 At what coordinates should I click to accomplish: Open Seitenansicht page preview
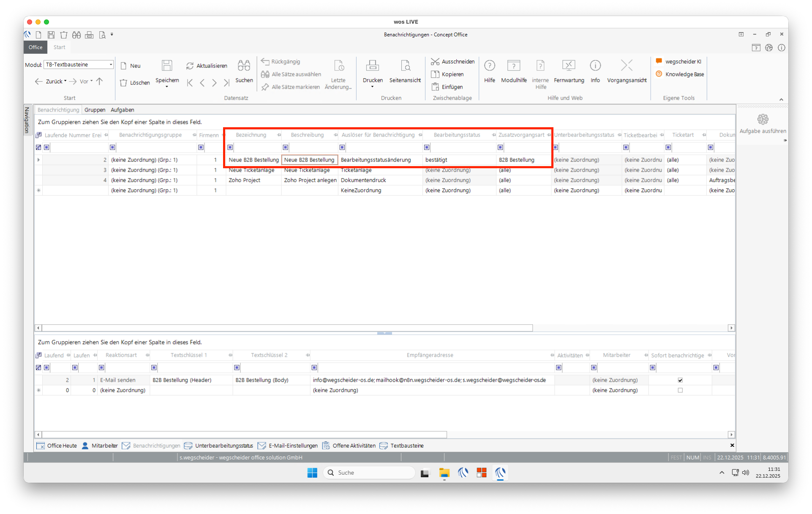405,66
